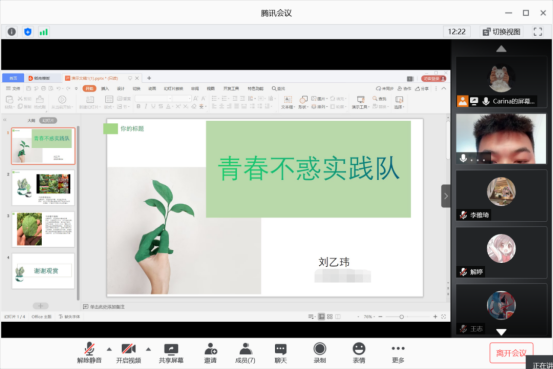Expand audio options arrow beside microphone
The width and height of the screenshot is (553, 369).
(x=109, y=349)
